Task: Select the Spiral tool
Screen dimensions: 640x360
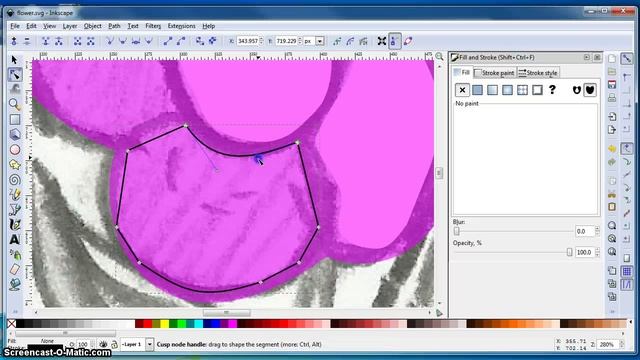Action: 15,180
